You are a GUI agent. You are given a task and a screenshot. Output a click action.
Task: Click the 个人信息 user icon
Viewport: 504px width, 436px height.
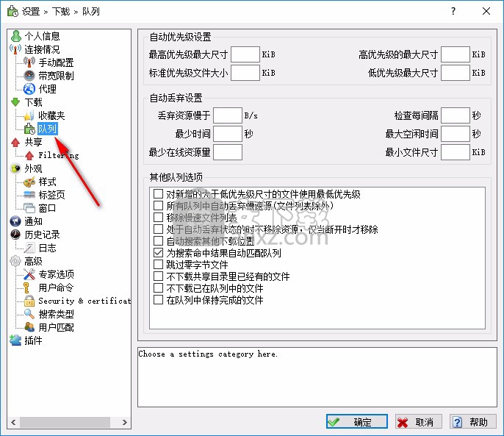pyautogui.click(x=15, y=36)
